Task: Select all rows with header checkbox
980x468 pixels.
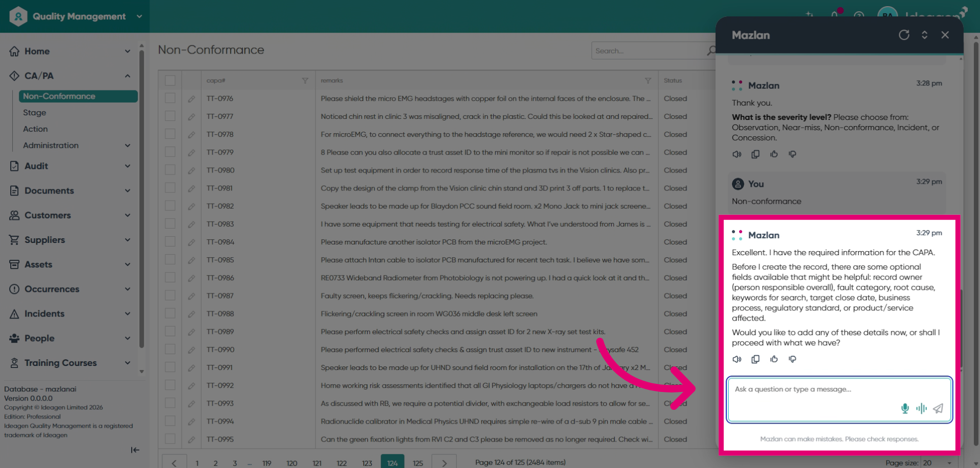Action: click(x=170, y=81)
